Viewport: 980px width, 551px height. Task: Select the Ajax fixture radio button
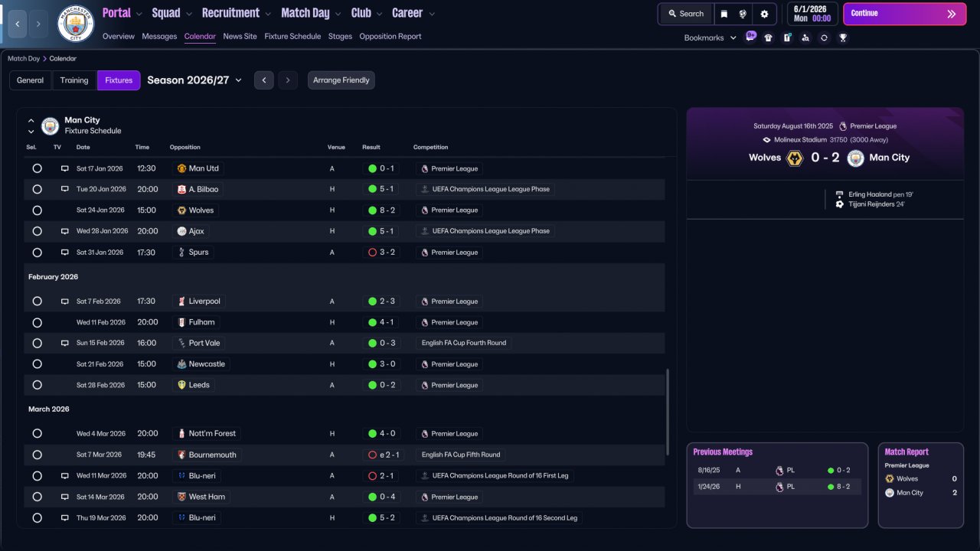tap(37, 231)
